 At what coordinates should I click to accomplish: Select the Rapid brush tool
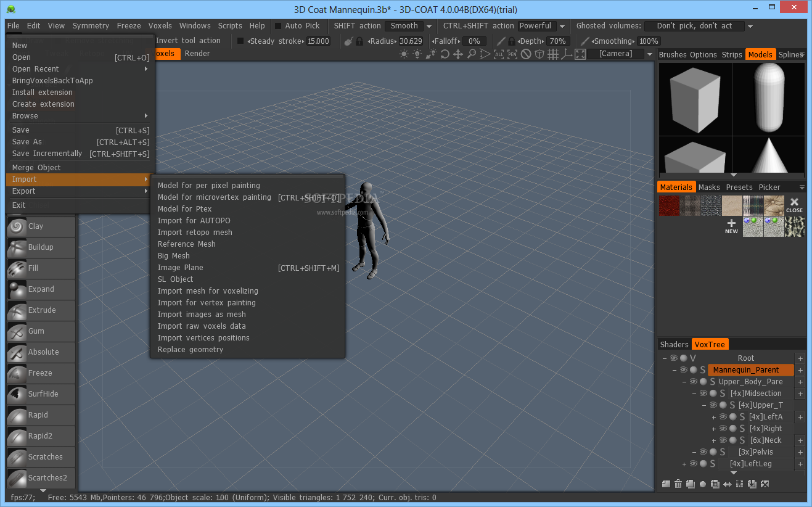[x=41, y=415]
